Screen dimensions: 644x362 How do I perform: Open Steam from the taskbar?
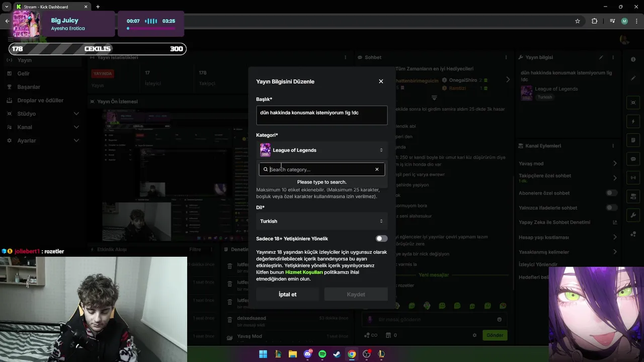click(337, 354)
